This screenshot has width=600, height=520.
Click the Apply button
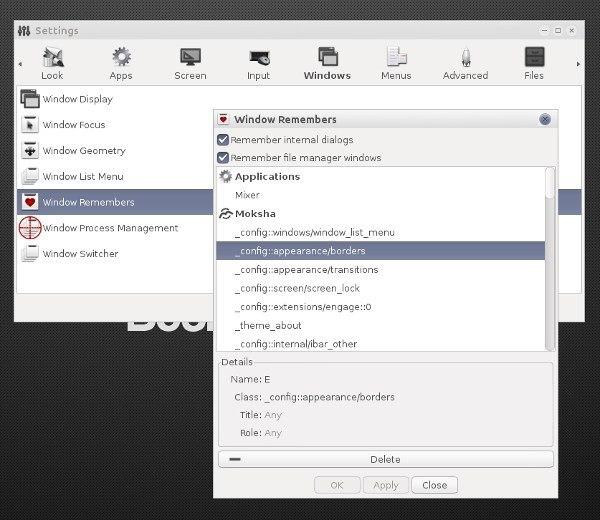(x=386, y=485)
